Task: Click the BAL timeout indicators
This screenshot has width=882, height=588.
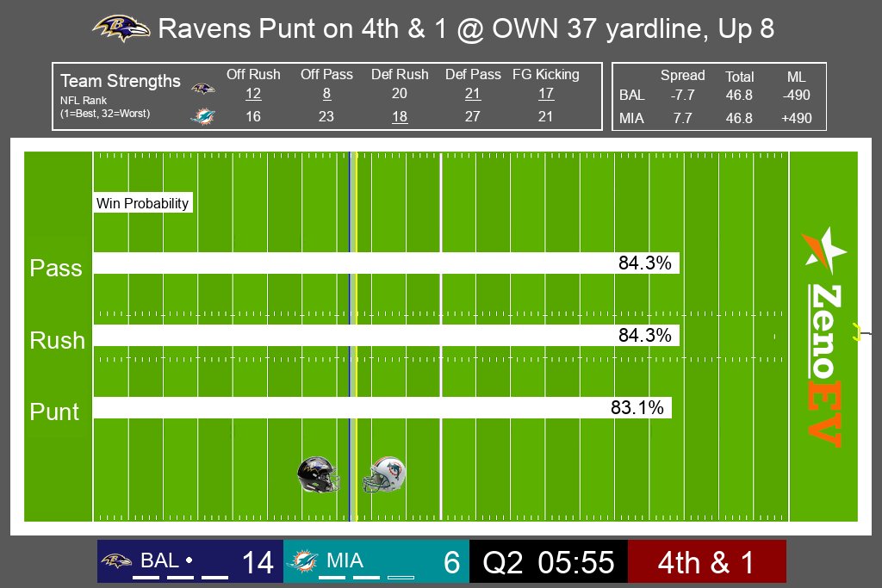Action: click(x=180, y=578)
